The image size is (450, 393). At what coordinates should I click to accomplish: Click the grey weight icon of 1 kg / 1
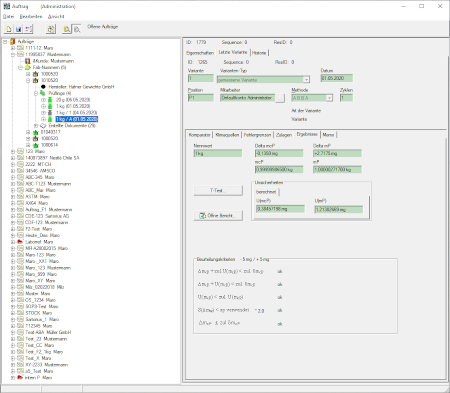pos(50,113)
